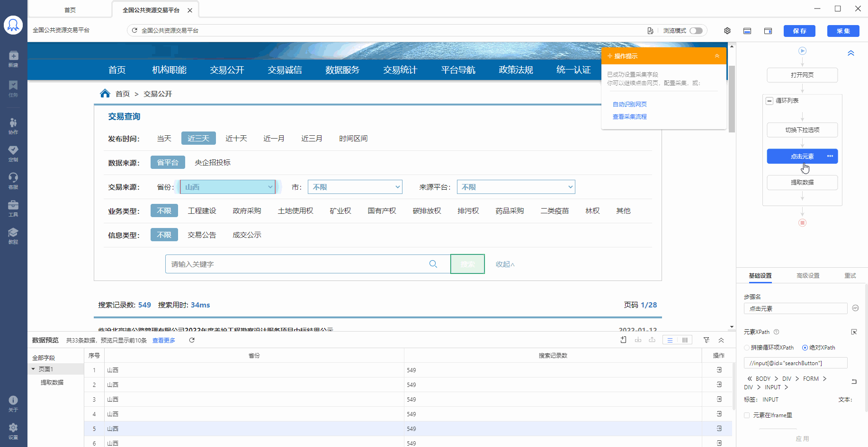This screenshot has height=447, width=868.
Task: Select the 近十天 time filter
Action: coord(236,138)
